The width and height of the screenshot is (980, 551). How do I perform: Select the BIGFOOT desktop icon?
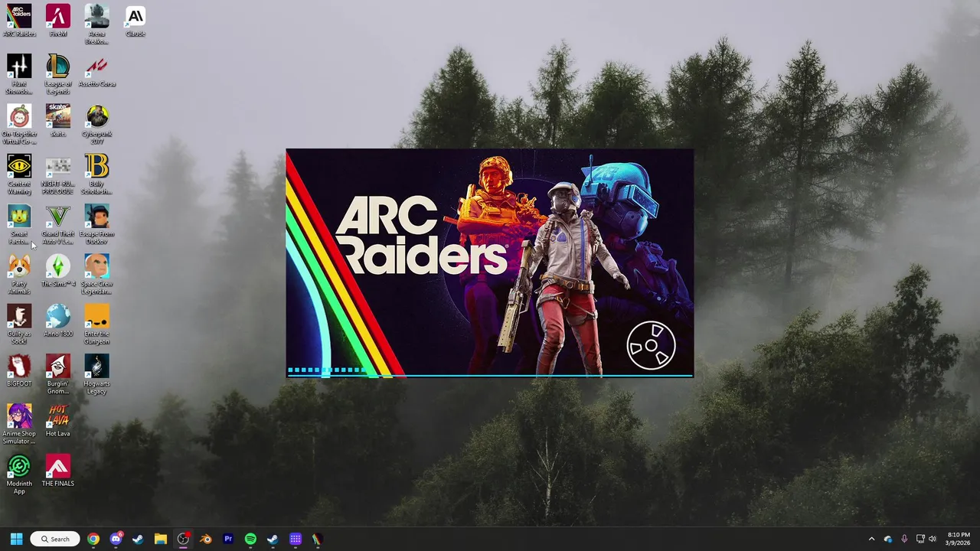click(x=19, y=370)
